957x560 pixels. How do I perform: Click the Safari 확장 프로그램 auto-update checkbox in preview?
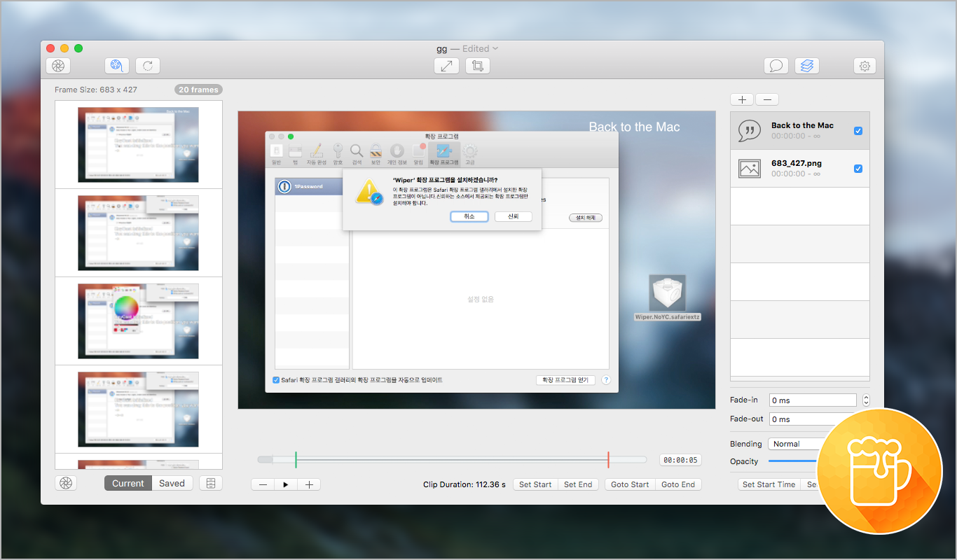tap(276, 380)
